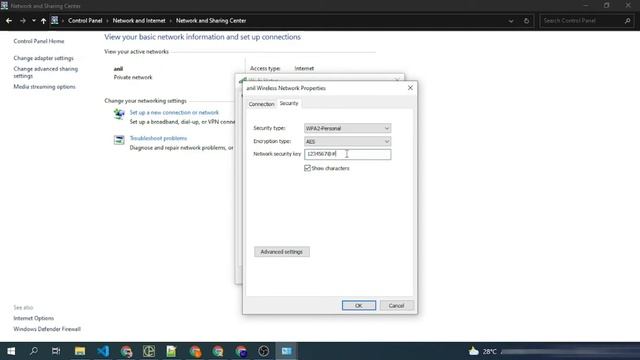
Task: Open Internet Options link
Action: (33, 318)
